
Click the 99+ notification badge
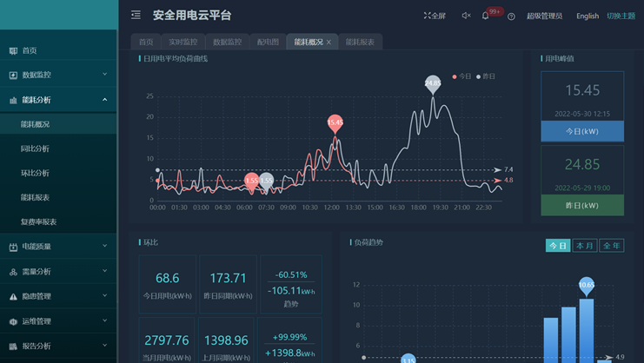495,11
